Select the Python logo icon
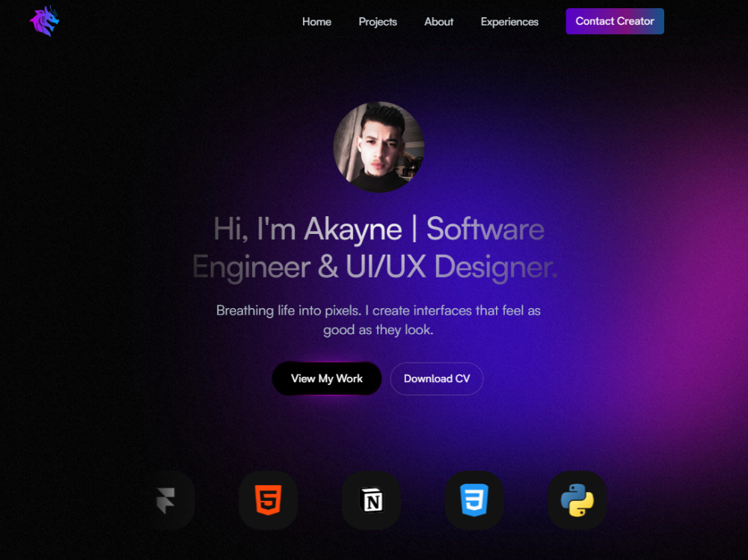This screenshot has height=560, width=748. tap(577, 500)
